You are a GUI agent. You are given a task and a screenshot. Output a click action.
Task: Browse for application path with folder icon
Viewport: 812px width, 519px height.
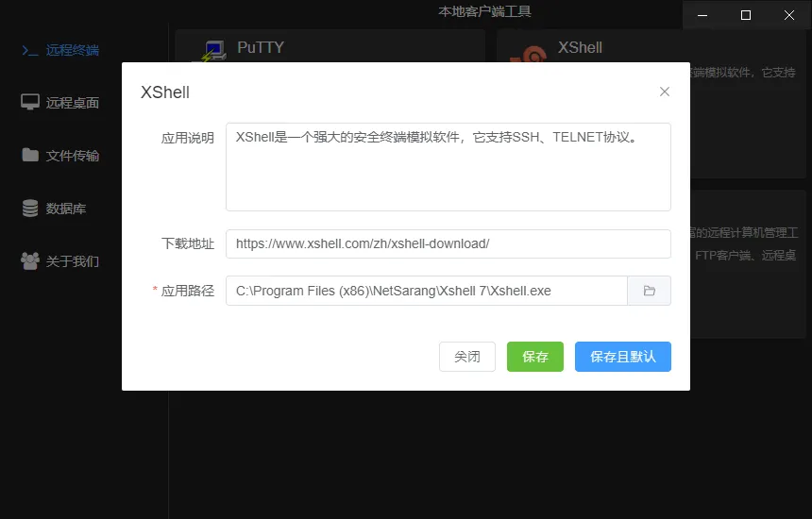click(x=649, y=291)
